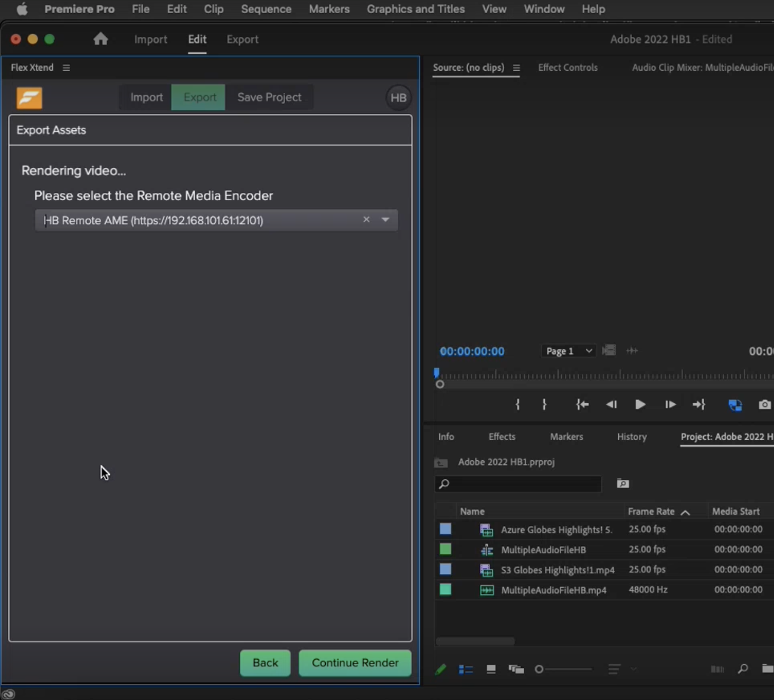This screenshot has width=774, height=700.
Task: Click the Media Start column header
Action: click(735, 511)
